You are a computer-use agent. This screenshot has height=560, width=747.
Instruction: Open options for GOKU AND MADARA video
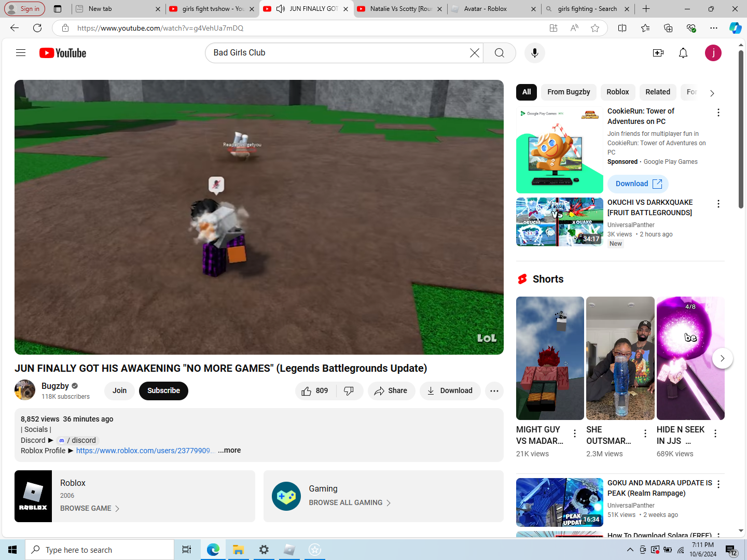pos(718,484)
